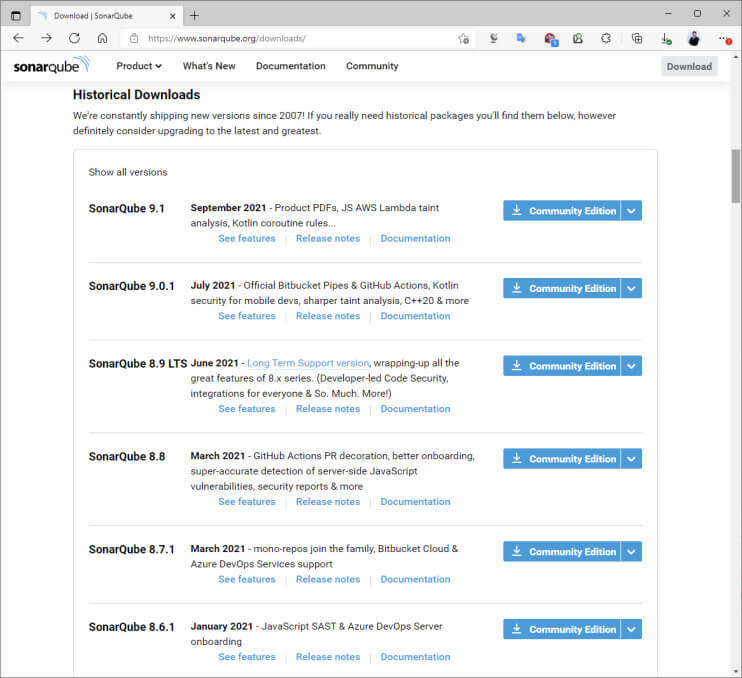
Task: Open Release notes for SonarQube 8.9 LTS
Action: tap(328, 409)
